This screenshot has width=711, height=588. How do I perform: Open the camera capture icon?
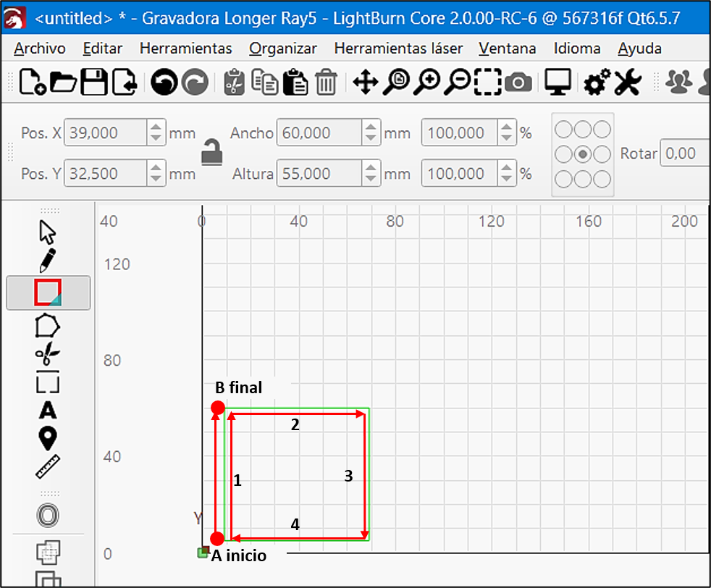click(518, 83)
